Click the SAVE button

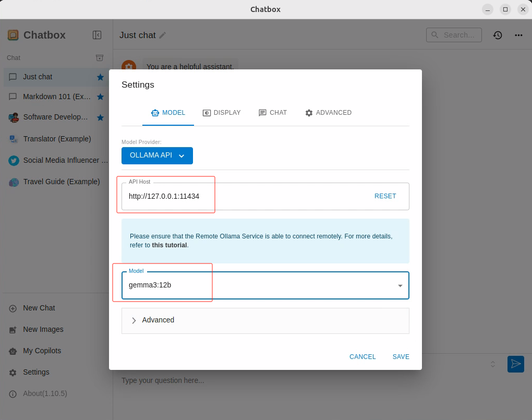point(401,357)
